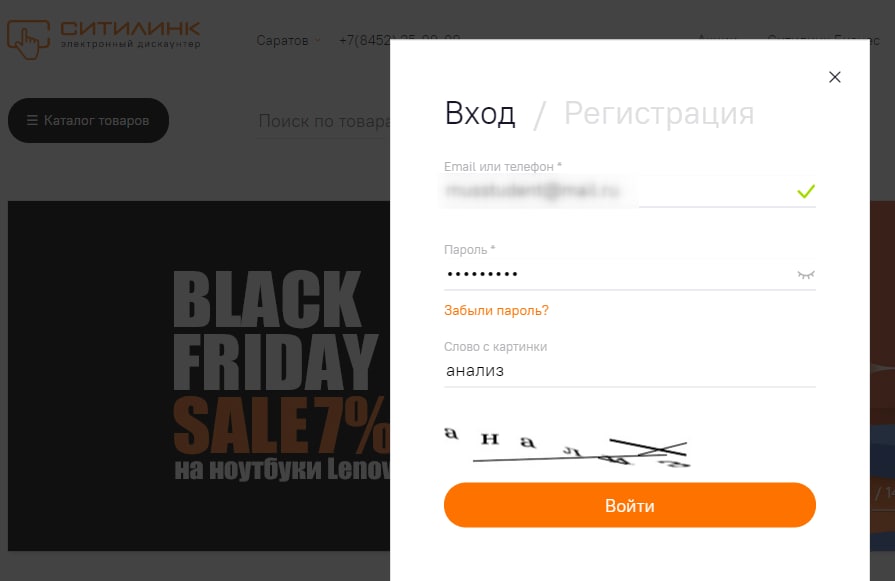Focus the Email или телефон field
Screen dimensions: 895x581
(x=630, y=191)
